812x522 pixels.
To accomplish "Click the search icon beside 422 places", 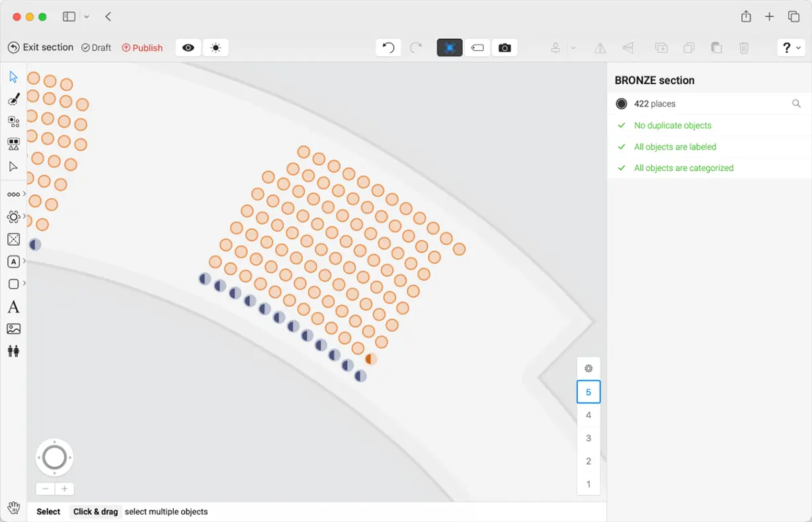I will tap(796, 104).
